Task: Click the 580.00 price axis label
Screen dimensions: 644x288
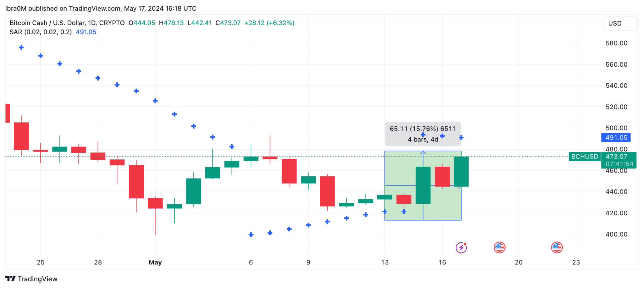Action: [x=616, y=43]
